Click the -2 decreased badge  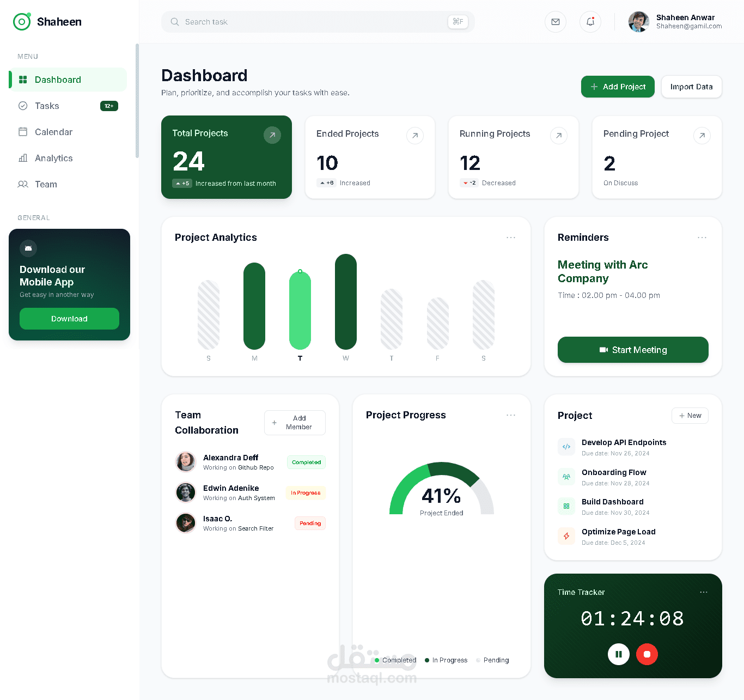click(469, 183)
